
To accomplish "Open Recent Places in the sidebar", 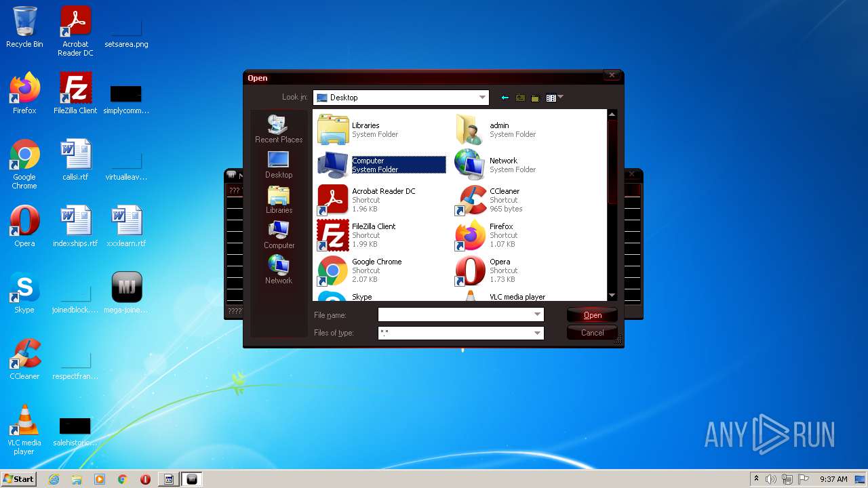I will click(279, 129).
